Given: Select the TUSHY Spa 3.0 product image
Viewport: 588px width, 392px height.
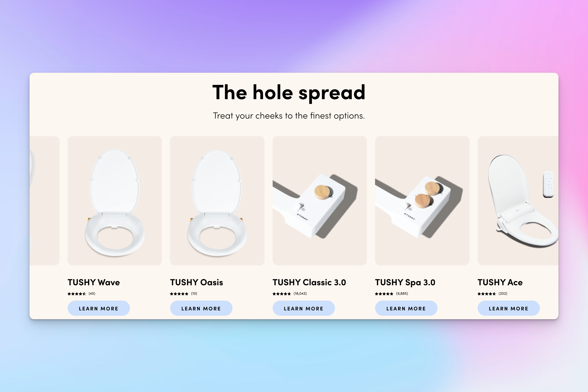Looking at the screenshot, I should [x=422, y=200].
